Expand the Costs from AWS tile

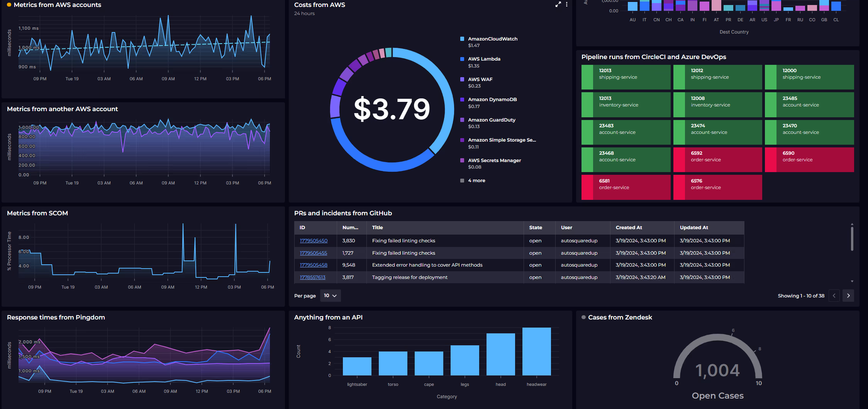coord(558,5)
